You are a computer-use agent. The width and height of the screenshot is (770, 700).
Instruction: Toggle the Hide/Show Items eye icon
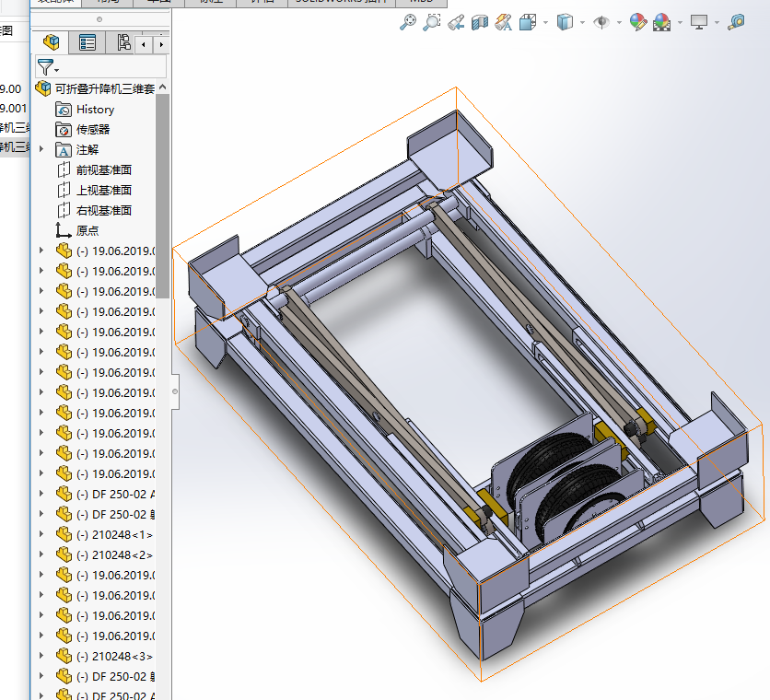(601, 22)
